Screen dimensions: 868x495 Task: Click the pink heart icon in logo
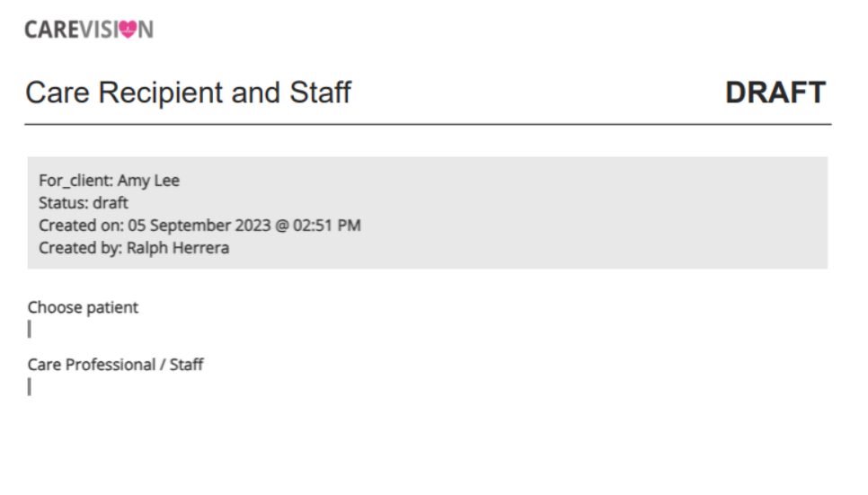pyautogui.click(x=128, y=30)
